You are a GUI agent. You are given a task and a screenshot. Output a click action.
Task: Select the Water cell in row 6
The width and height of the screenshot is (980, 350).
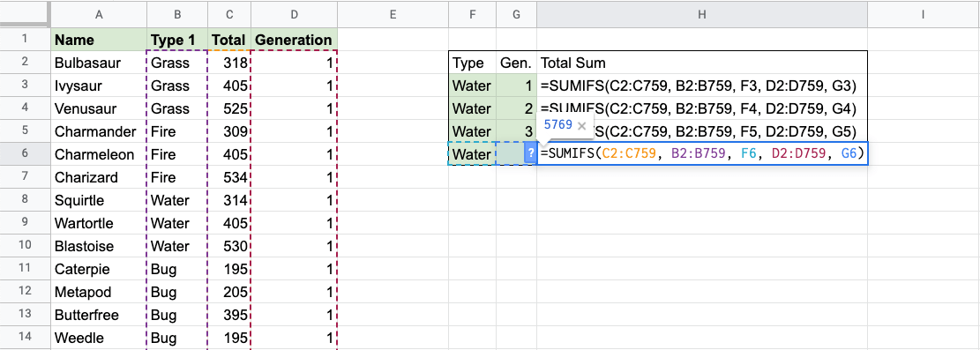[472, 153]
